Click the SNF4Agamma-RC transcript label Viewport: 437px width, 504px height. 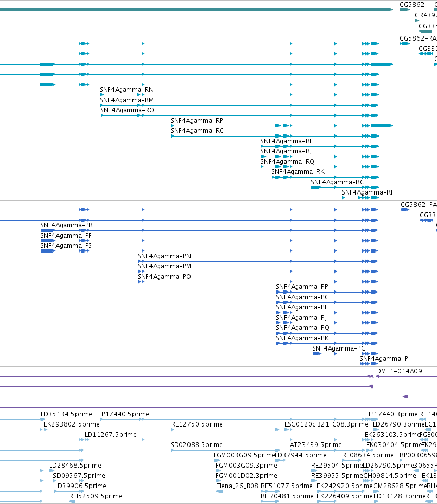pos(197,131)
